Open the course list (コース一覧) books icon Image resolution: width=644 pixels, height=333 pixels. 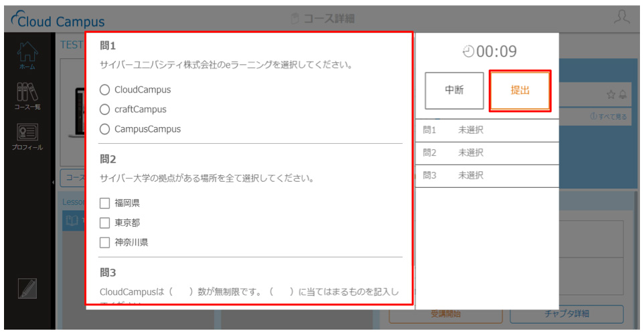coord(27,96)
